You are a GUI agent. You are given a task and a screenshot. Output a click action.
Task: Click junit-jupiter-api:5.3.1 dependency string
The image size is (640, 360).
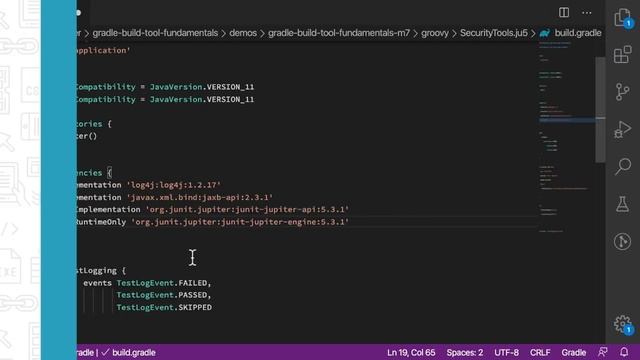click(247, 209)
